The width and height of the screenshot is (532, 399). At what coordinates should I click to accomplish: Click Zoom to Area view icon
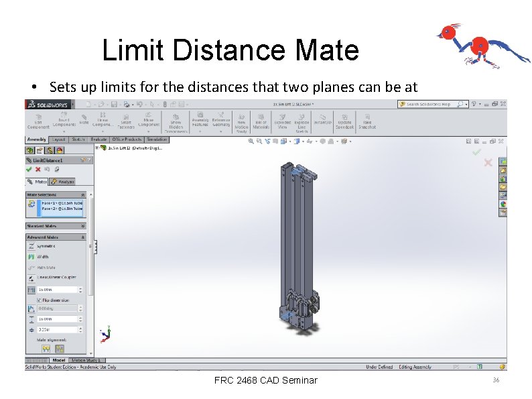259,141
